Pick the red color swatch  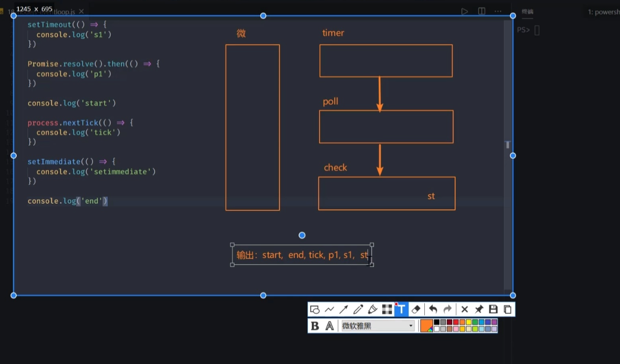click(456, 322)
